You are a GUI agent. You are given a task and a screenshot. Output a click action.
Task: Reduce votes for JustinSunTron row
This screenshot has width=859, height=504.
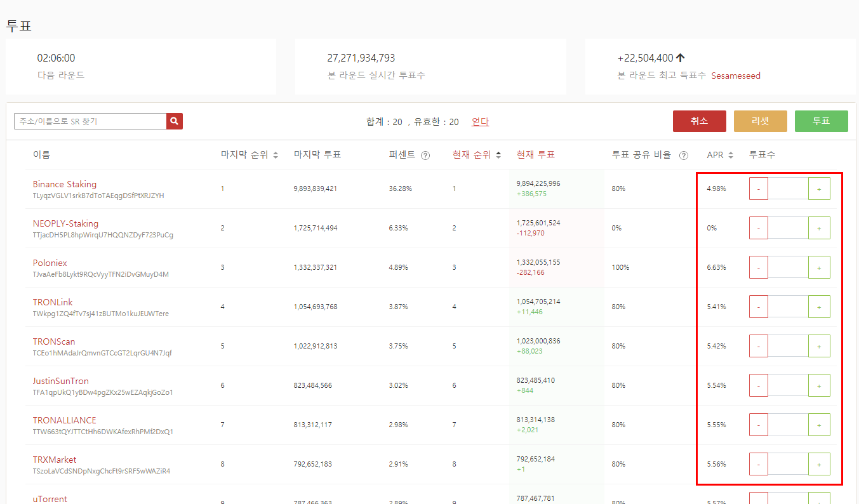[x=759, y=386]
